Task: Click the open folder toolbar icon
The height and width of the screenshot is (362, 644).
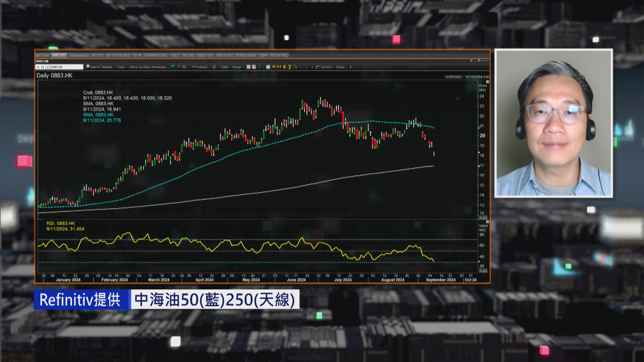Action: coord(184,67)
